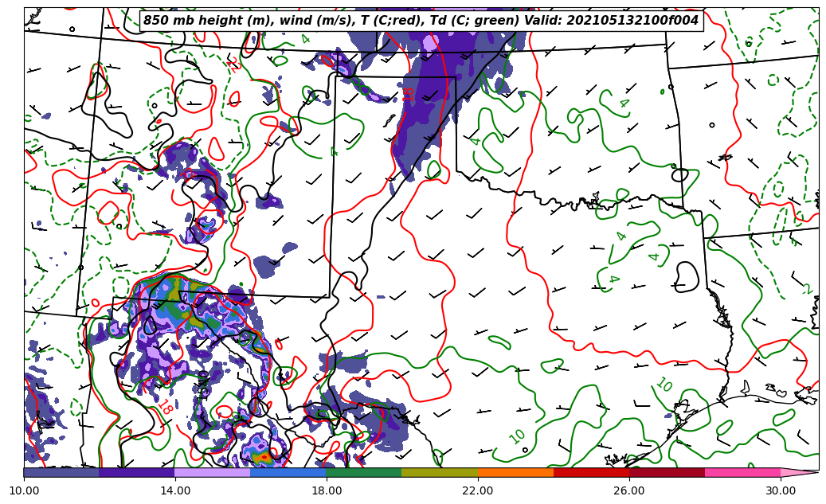The width and height of the screenshot is (826, 504).
Task: Click the green "2" dewpoint contour label
Action: coord(806,289)
